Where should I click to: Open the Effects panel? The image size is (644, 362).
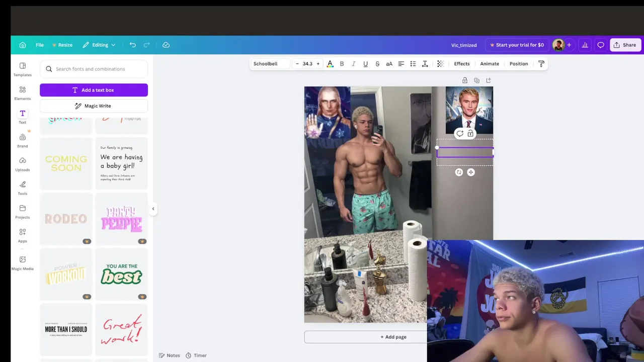[x=462, y=64]
